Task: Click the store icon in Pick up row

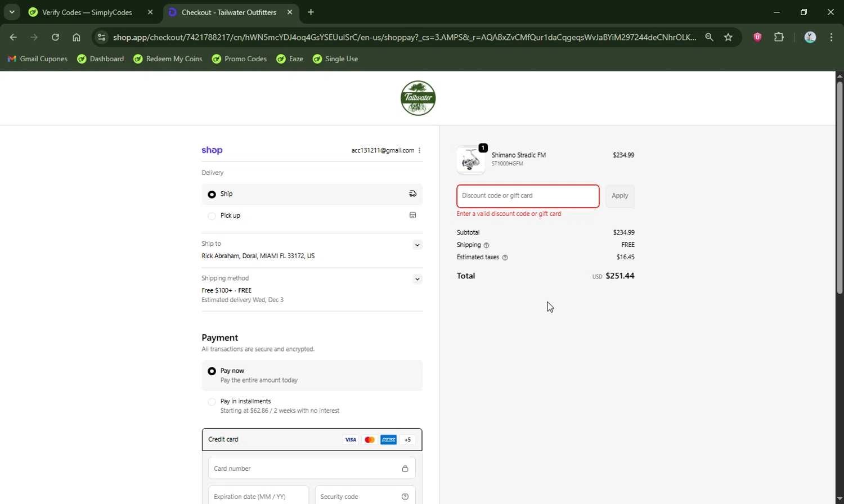Action: click(412, 215)
